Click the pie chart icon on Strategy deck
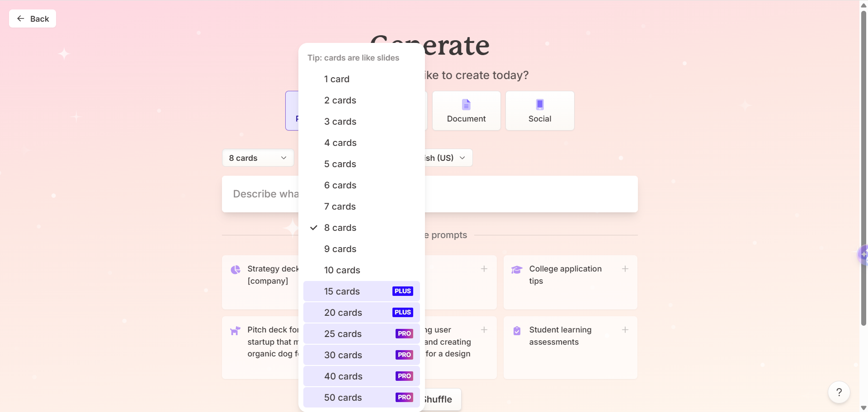 click(236, 270)
